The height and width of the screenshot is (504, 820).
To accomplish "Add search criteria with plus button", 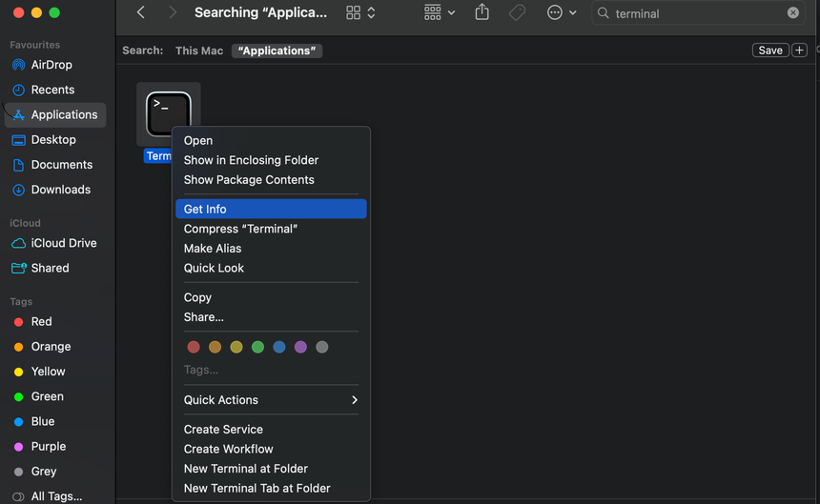I will pos(799,50).
